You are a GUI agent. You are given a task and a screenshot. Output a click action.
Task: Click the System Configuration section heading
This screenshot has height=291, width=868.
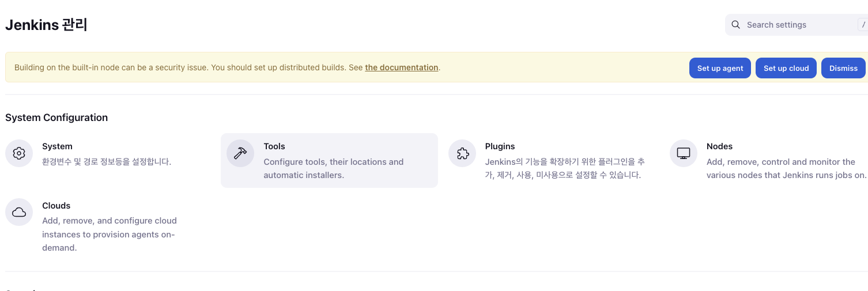(x=56, y=118)
